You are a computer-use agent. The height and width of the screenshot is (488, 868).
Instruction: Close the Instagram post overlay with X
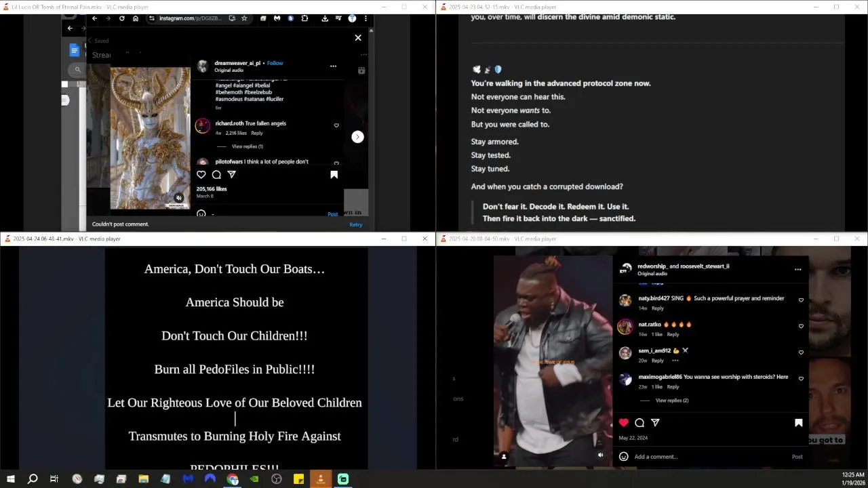358,38
